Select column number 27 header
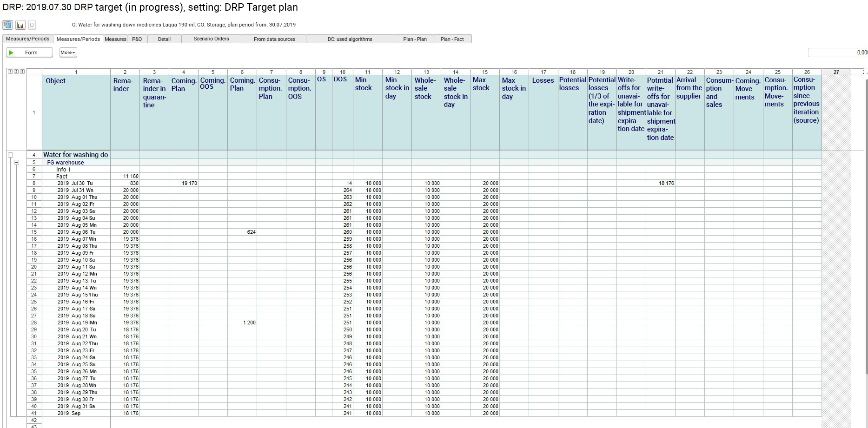Screen dimensions: 868x428 [836, 72]
